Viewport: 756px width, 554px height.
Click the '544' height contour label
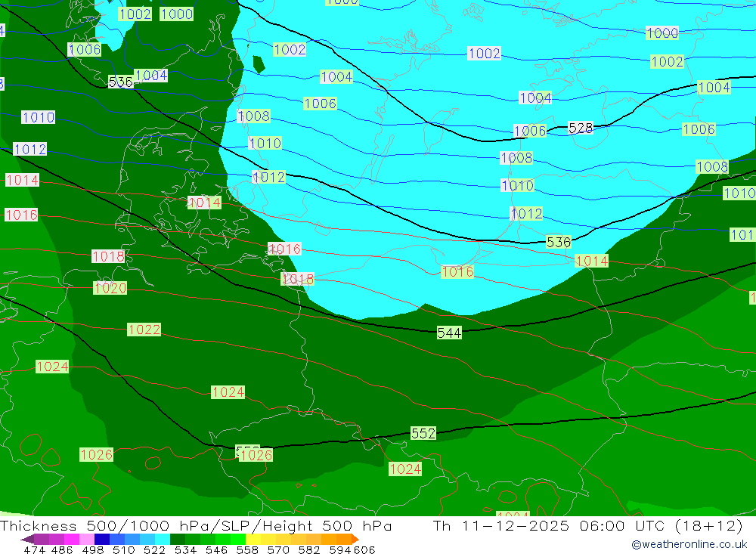click(x=449, y=333)
